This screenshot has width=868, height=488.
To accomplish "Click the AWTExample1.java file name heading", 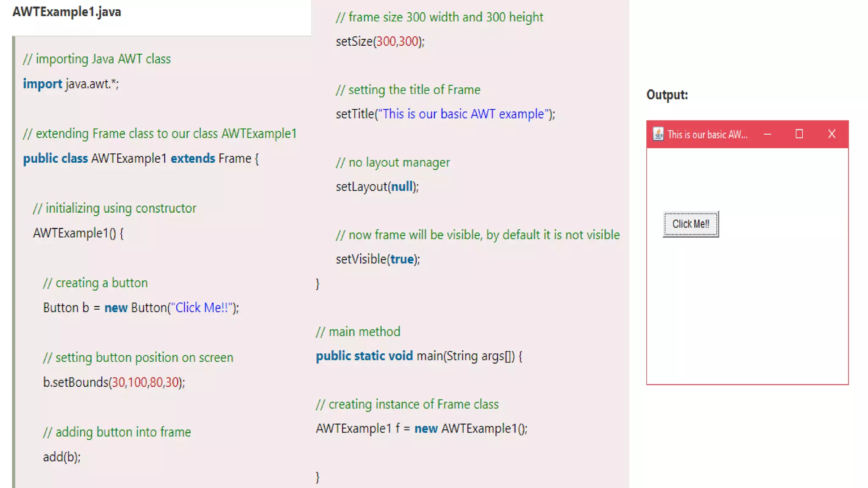I will pyautogui.click(x=67, y=11).
